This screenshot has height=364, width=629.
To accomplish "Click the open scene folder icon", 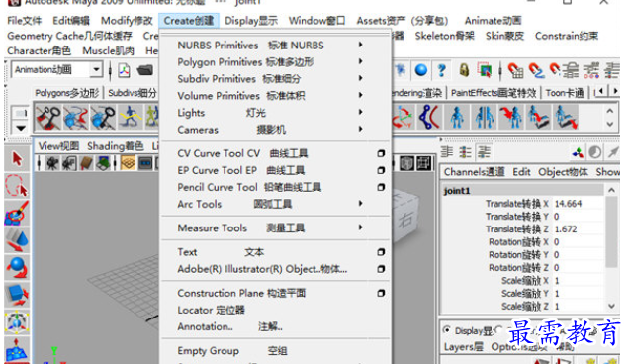I will coord(144,70).
